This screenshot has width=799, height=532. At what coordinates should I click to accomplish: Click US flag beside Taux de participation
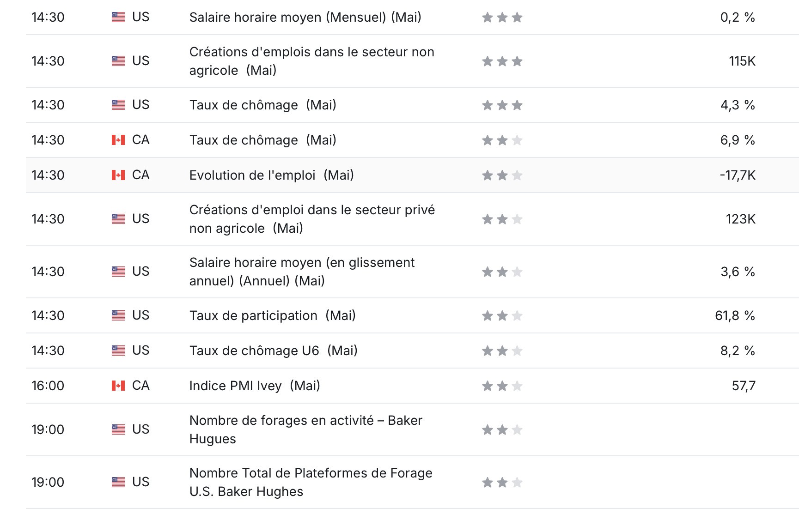click(x=118, y=315)
